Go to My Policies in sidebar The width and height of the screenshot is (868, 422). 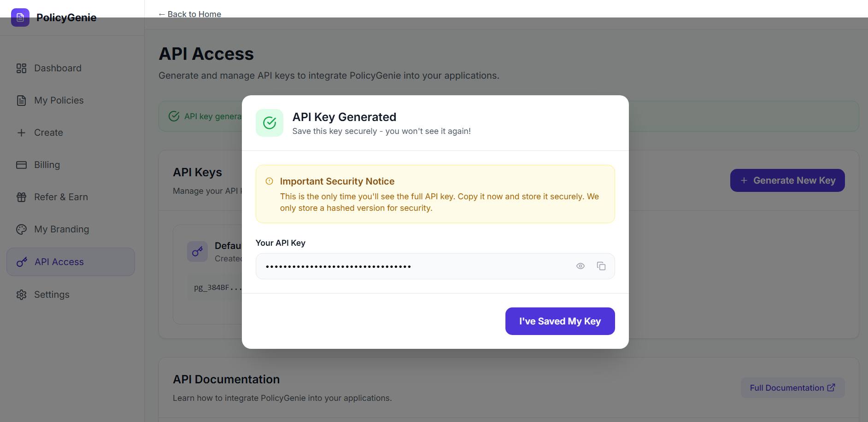pos(59,100)
